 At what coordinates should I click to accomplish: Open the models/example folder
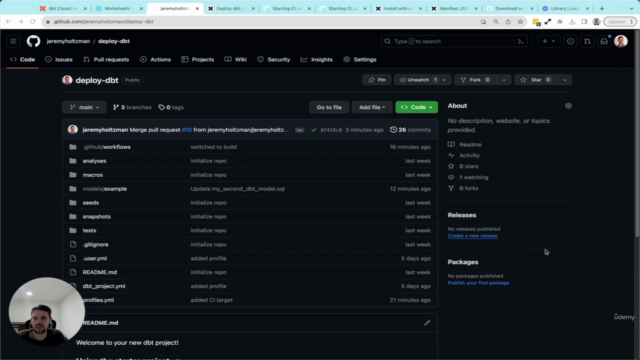coord(104,189)
